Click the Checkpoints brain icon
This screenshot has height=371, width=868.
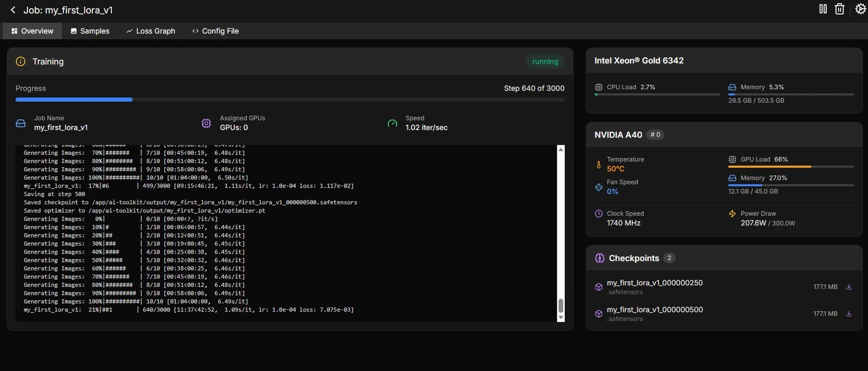click(x=599, y=258)
